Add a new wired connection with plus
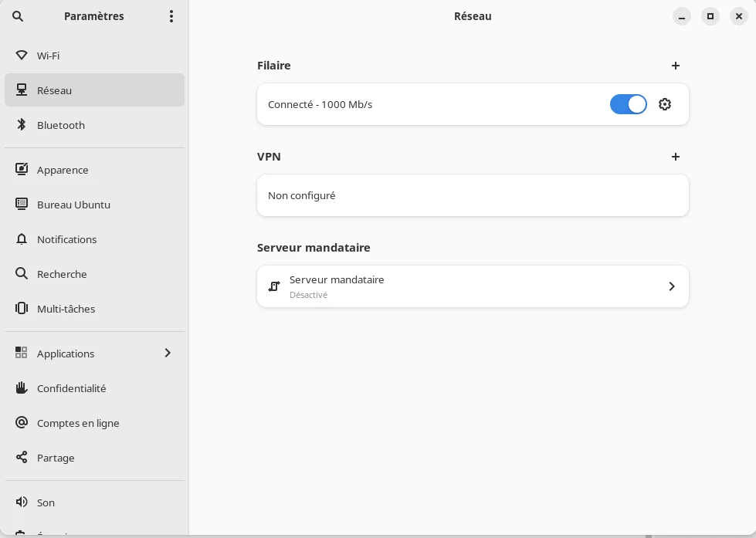Viewport: 756px width, 538px height. tap(676, 66)
